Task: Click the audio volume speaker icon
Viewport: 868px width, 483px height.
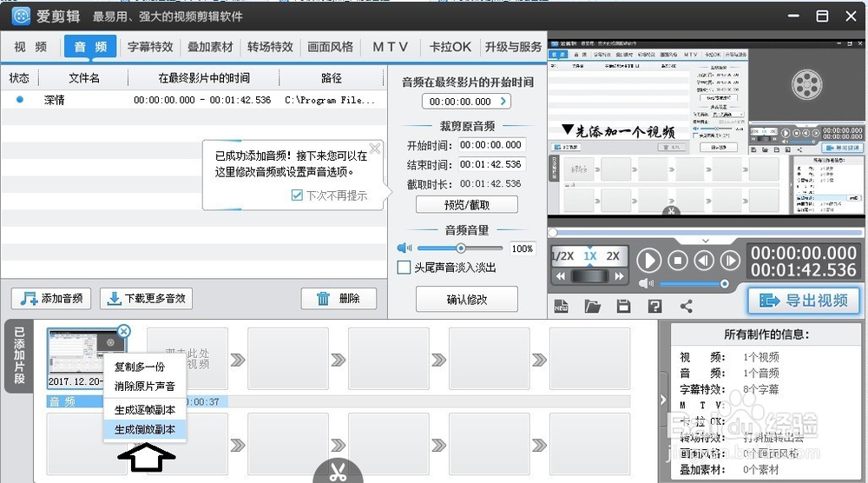Action: coord(404,248)
